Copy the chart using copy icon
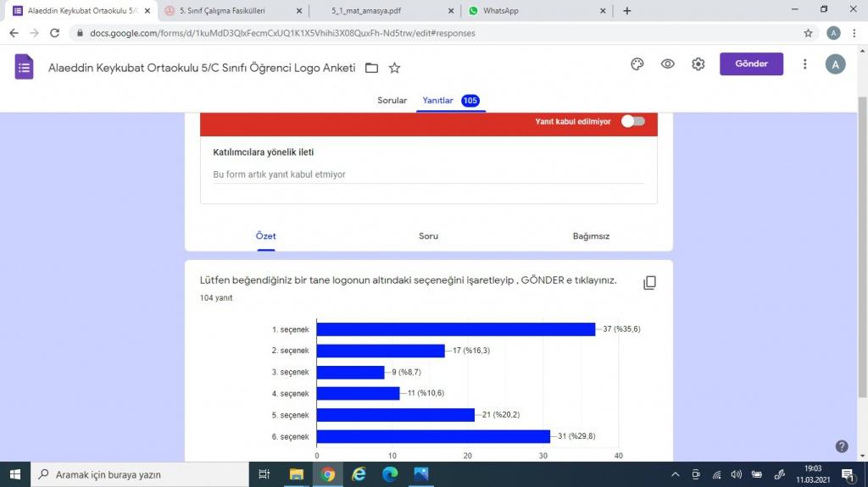 649,283
